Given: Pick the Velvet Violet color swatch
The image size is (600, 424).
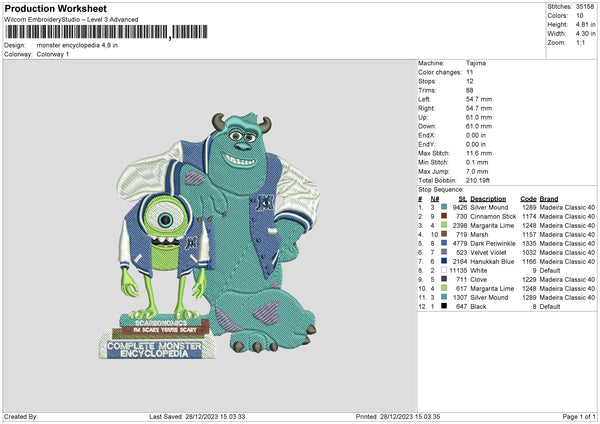Looking at the screenshot, I should click(x=444, y=252).
